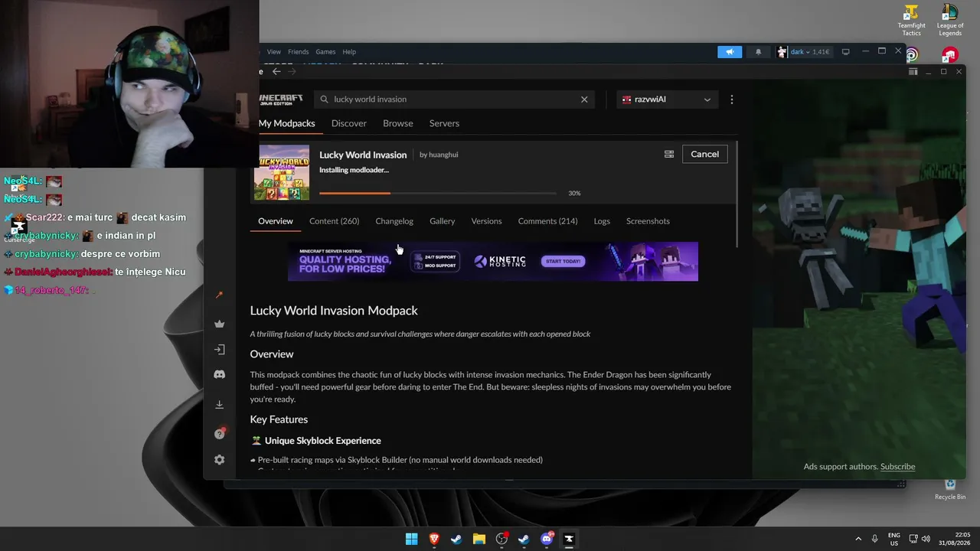980x551 pixels.
Task: Expand the razvwiAI account dropdown
Action: pyautogui.click(x=666, y=99)
